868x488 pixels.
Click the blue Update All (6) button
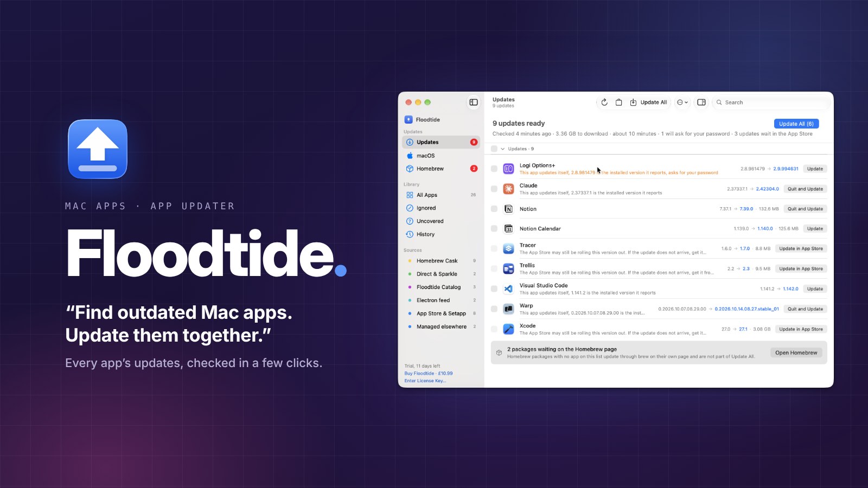tap(796, 124)
